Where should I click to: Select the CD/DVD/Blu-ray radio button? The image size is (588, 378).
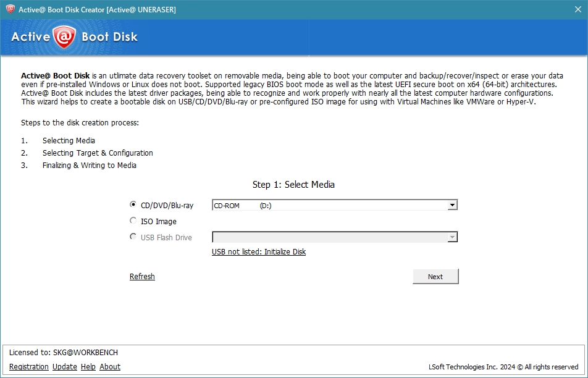point(133,205)
